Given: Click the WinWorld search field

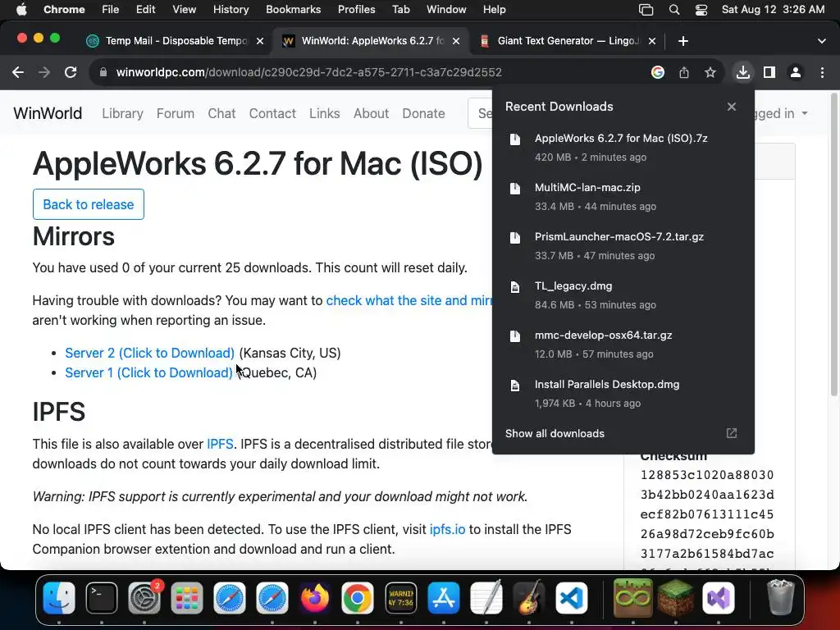Looking at the screenshot, I should tap(481, 113).
